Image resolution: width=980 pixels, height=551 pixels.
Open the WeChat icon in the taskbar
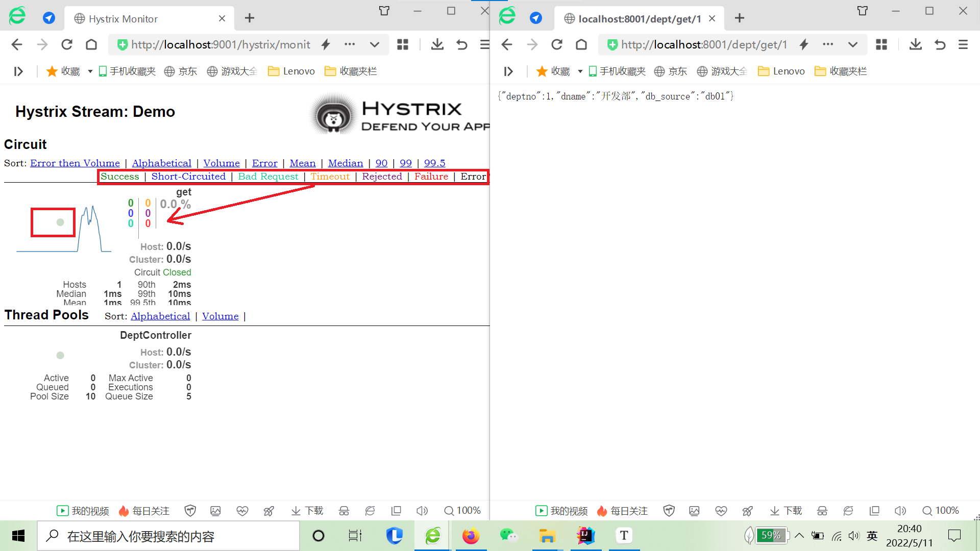point(508,536)
